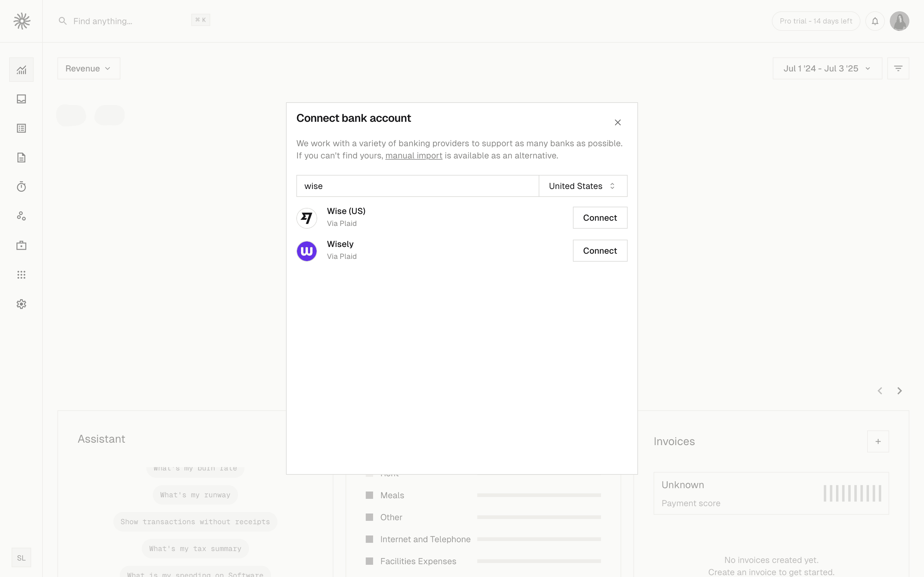Open the Settings gear icon
This screenshot has height=577, width=924.
click(21, 304)
